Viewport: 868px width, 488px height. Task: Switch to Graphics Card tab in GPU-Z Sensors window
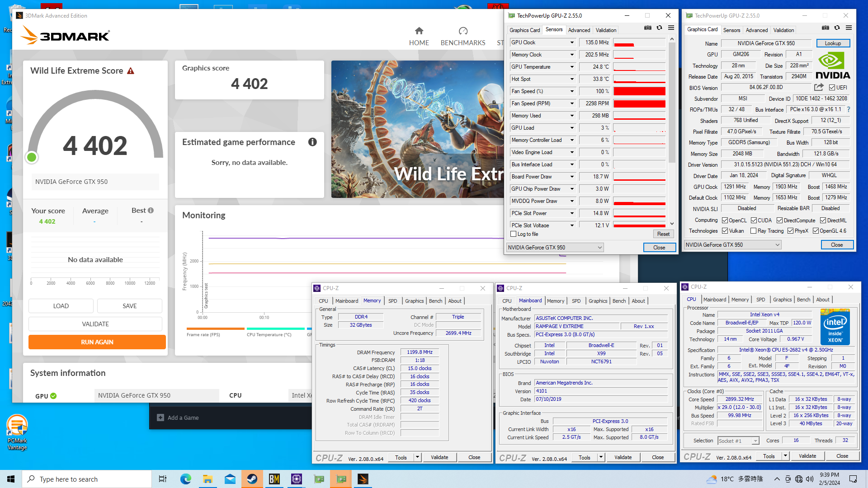point(524,30)
